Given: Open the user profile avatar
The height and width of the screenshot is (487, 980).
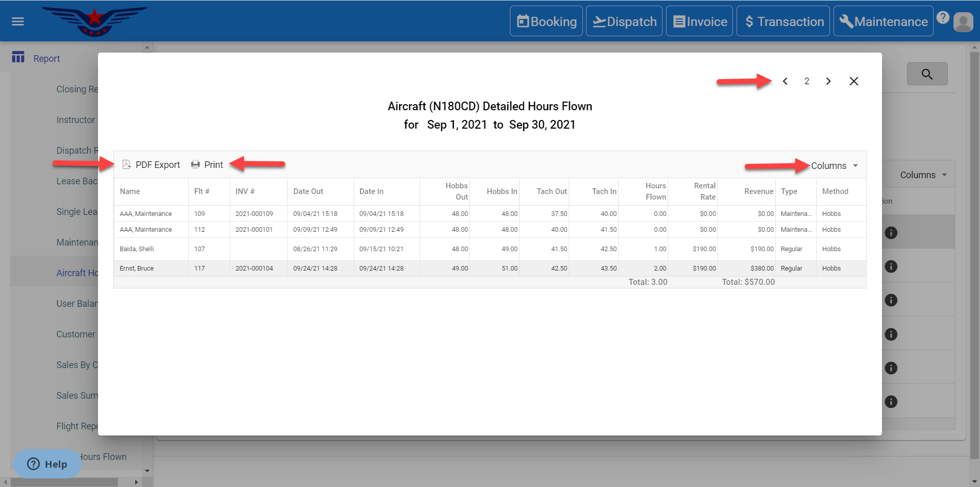Looking at the screenshot, I should pos(963,22).
